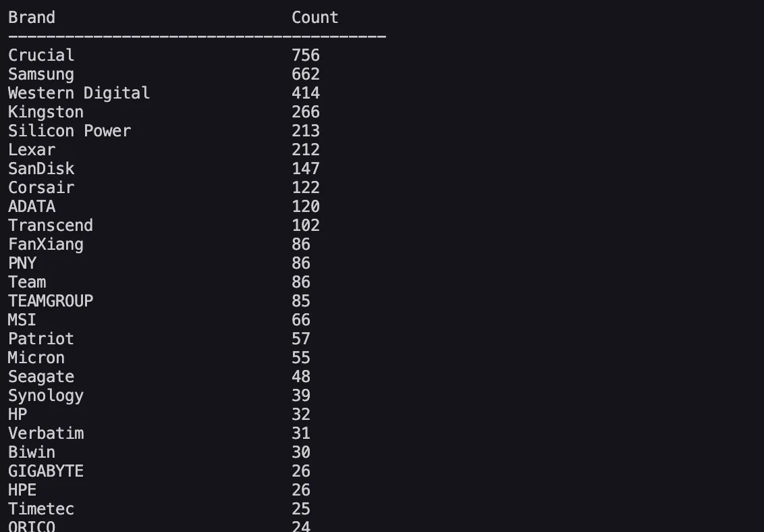
Task: Click the FanXiang brand name
Action: [x=46, y=244]
